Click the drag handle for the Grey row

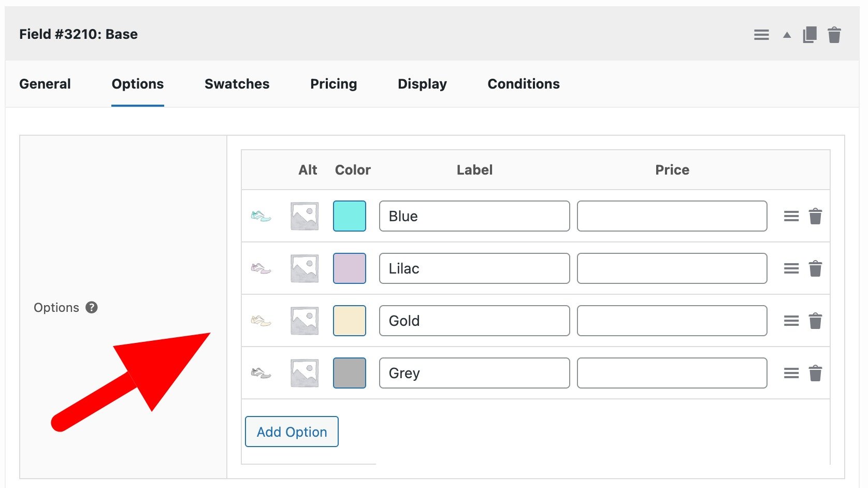[x=791, y=372]
